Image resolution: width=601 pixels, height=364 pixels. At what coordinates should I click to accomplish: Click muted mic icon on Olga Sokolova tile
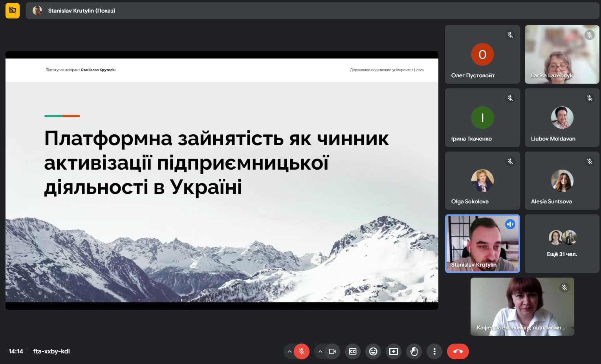click(x=510, y=161)
